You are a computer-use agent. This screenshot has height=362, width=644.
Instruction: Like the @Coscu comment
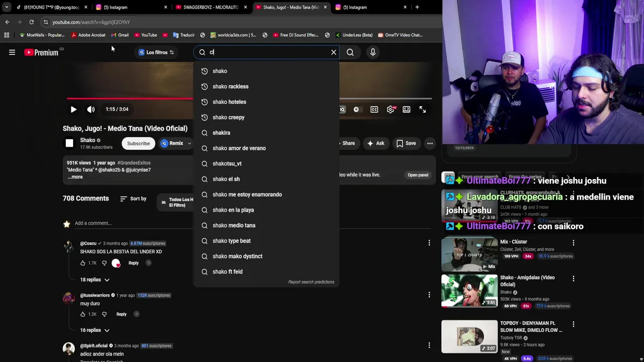click(x=83, y=263)
